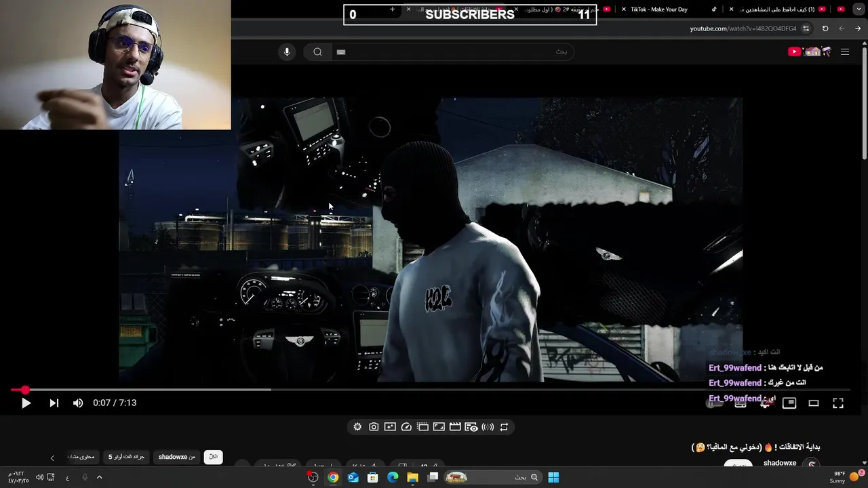Start voice search with the microphone
868x488 pixels.
pyautogui.click(x=287, y=52)
